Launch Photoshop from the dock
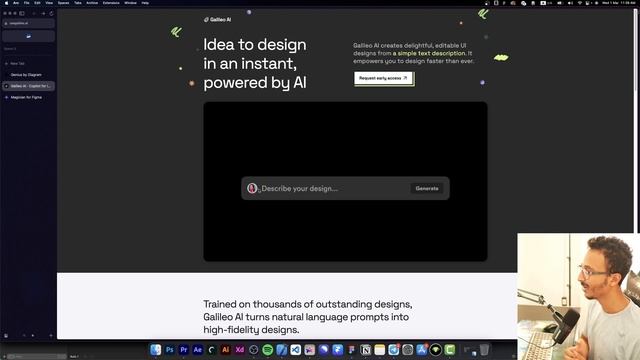 click(x=170, y=350)
